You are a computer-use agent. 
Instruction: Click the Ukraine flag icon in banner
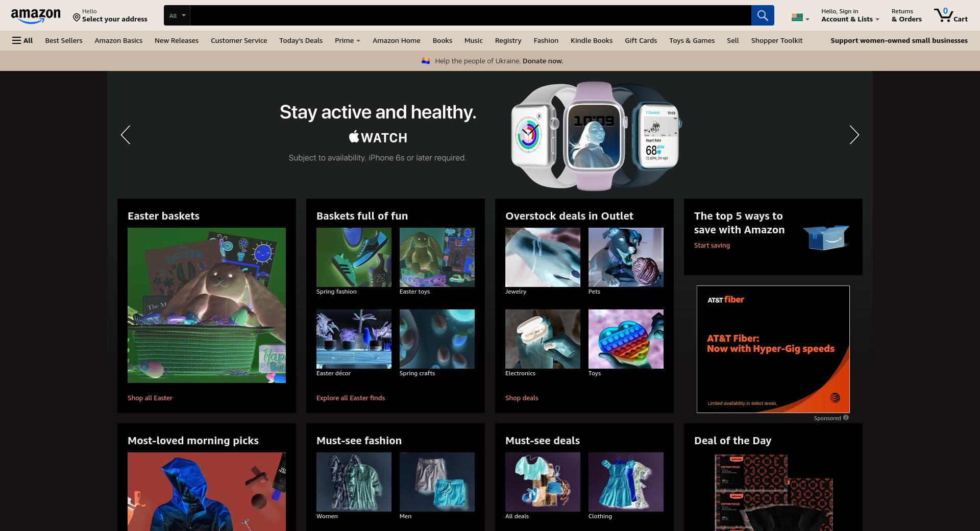(426, 61)
